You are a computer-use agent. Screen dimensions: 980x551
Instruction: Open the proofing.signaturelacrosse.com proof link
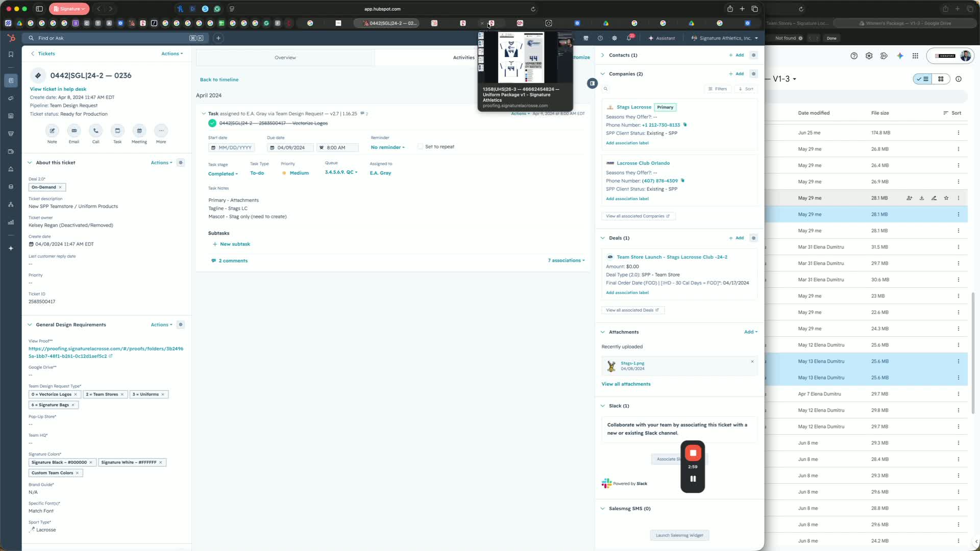coord(106,353)
